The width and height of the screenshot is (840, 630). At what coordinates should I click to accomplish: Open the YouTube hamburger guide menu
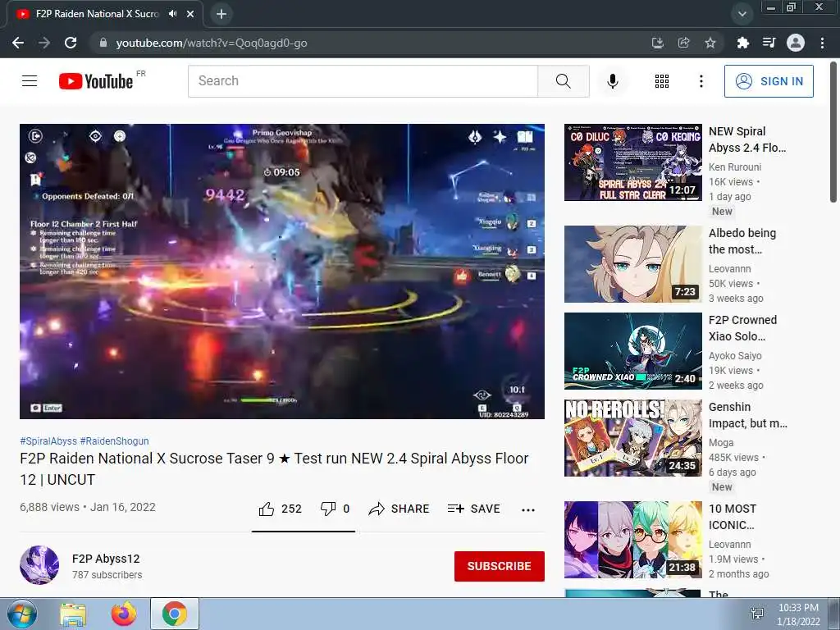(30, 81)
